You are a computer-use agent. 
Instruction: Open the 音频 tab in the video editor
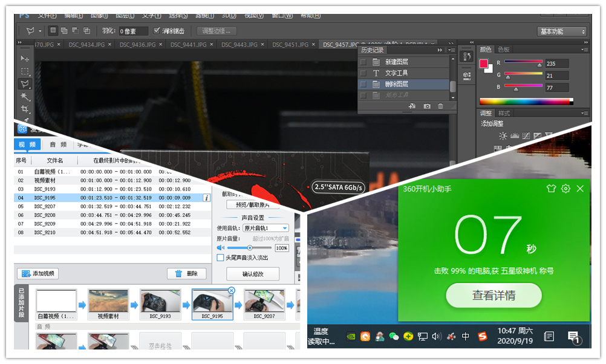coord(58,145)
